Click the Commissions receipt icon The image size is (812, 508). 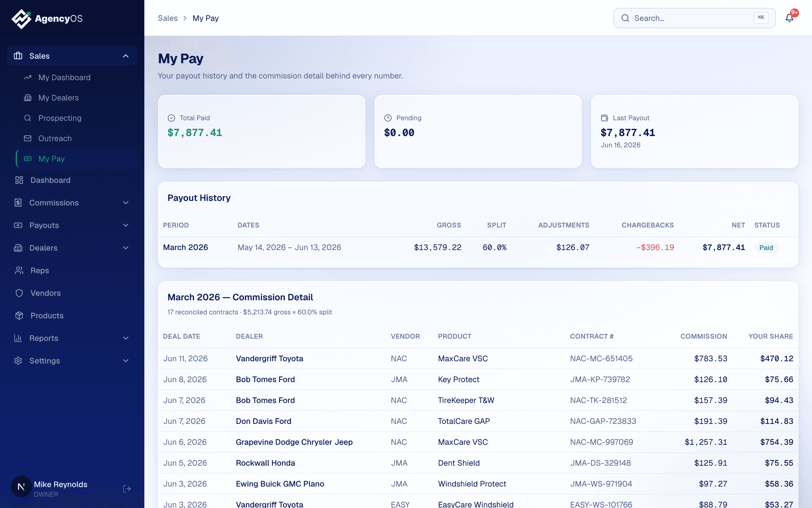click(18, 203)
